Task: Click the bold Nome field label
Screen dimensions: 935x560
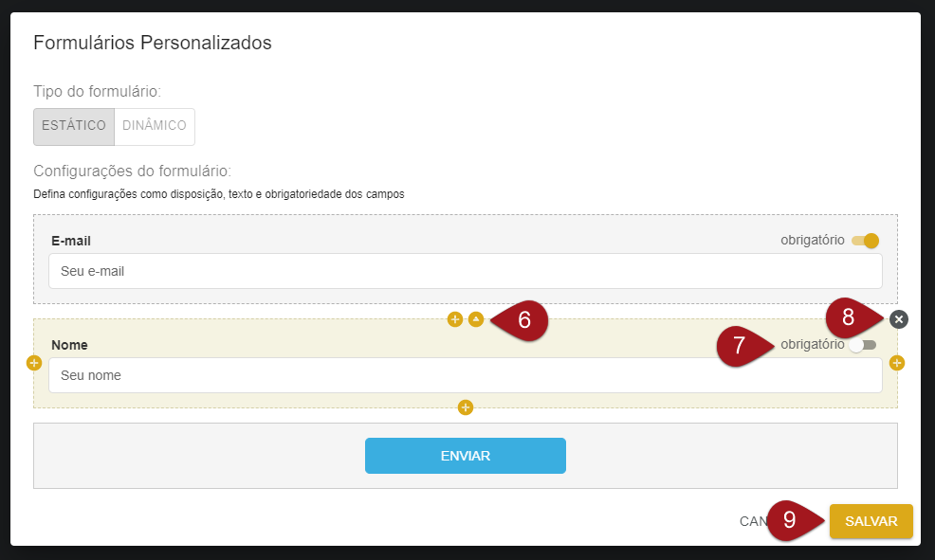Action: pyautogui.click(x=69, y=346)
